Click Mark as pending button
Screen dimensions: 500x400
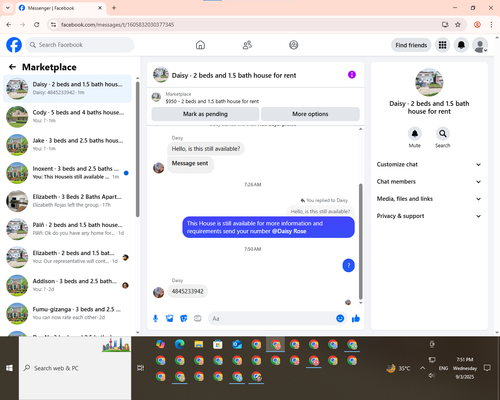pyautogui.click(x=205, y=114)
